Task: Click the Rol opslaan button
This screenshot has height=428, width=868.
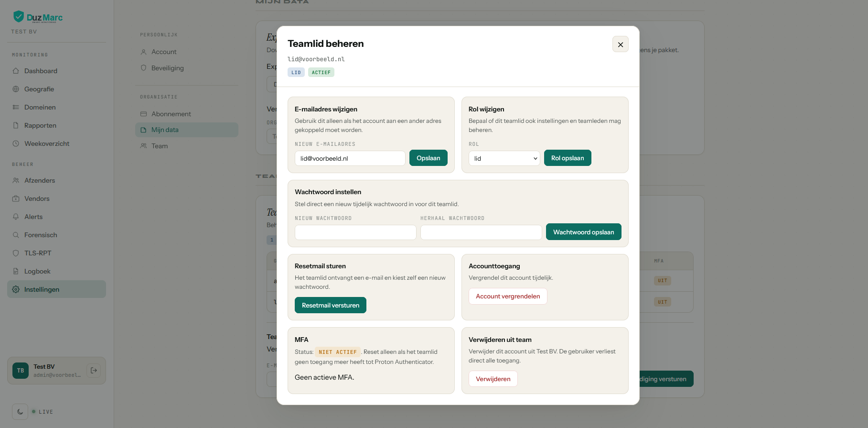Action: point(568,158)
